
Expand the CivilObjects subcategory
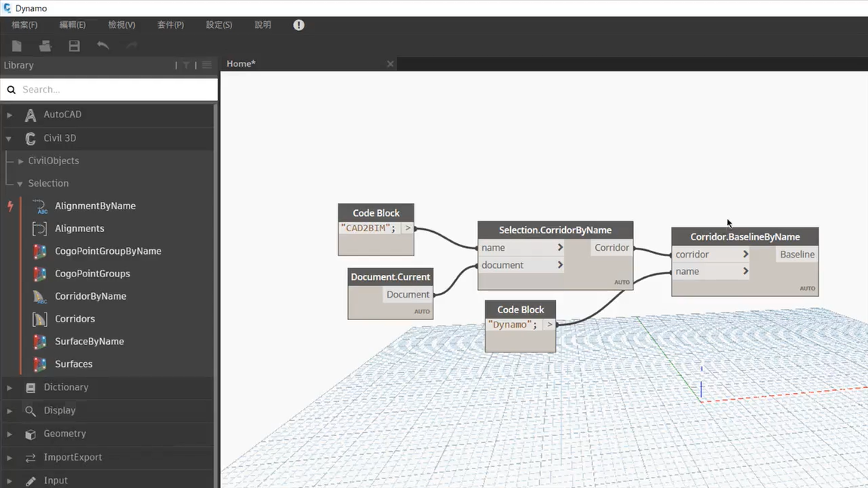tap(20, 161)
